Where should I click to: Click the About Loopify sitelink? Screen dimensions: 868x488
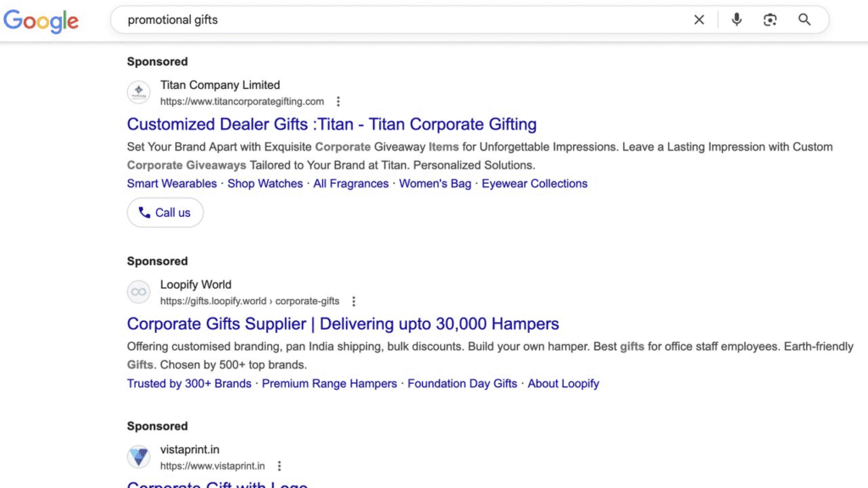click(563, 383)
